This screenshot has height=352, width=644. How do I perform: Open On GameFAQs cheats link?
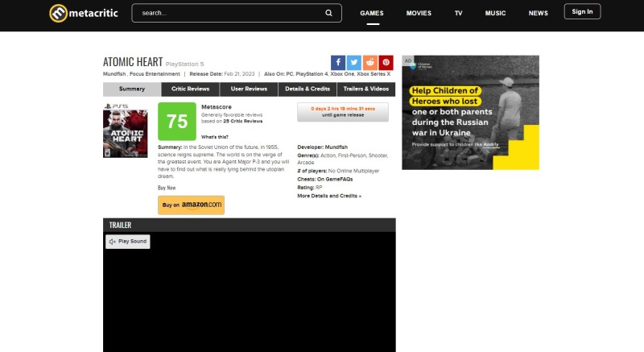pos(335,179)
